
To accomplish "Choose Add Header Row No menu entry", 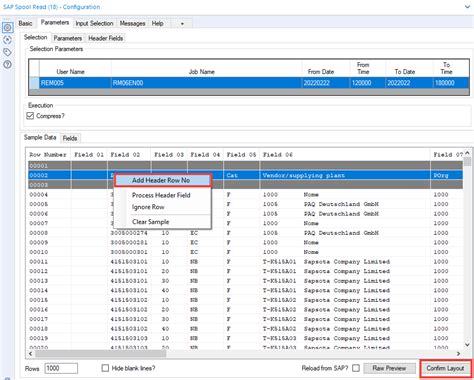I will point(162,180).
